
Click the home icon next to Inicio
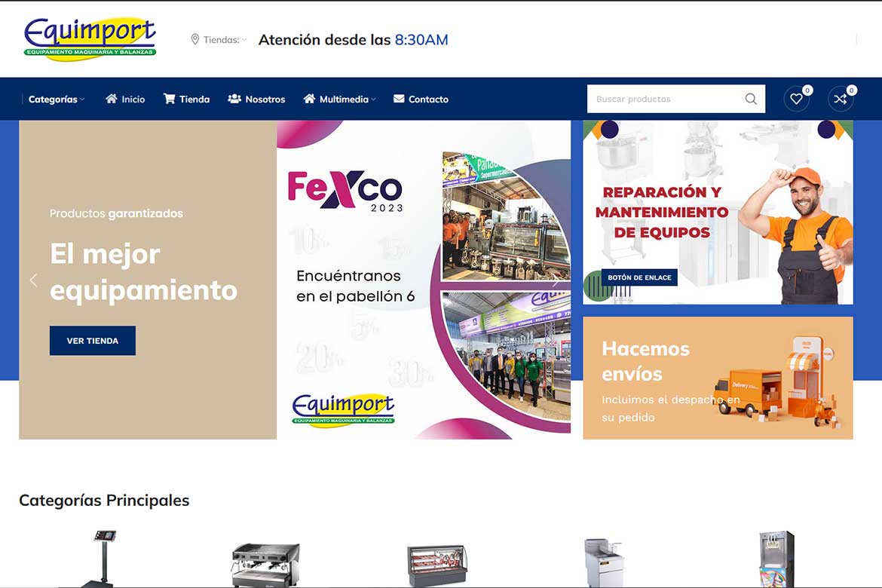(112, 99)
